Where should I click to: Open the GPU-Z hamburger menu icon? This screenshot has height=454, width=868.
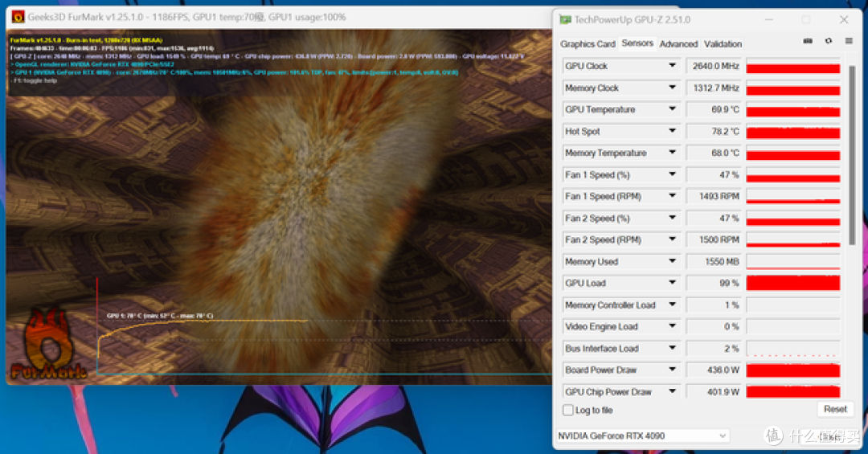[849, 41]
